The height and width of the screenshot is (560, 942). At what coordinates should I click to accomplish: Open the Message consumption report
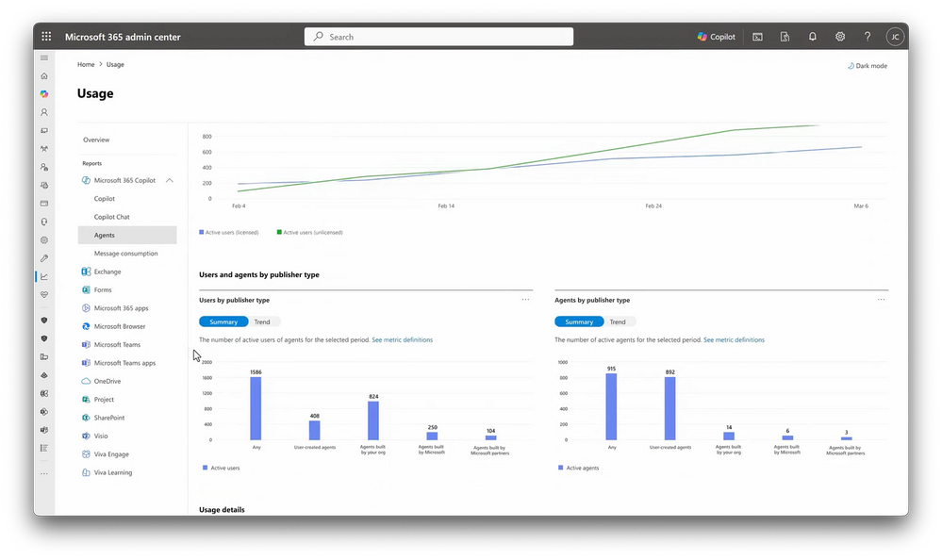[127, 254]
